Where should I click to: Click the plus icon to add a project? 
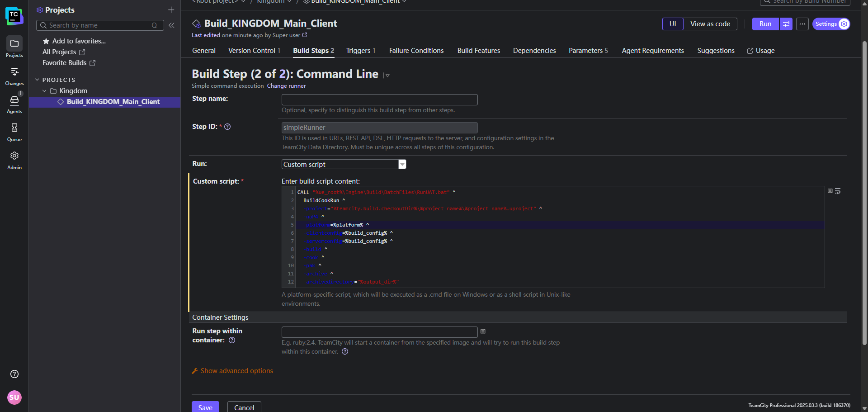171,10
